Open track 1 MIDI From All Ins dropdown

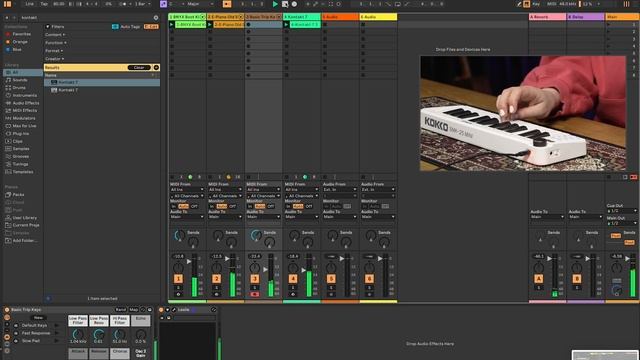click(x=187, y=190)
